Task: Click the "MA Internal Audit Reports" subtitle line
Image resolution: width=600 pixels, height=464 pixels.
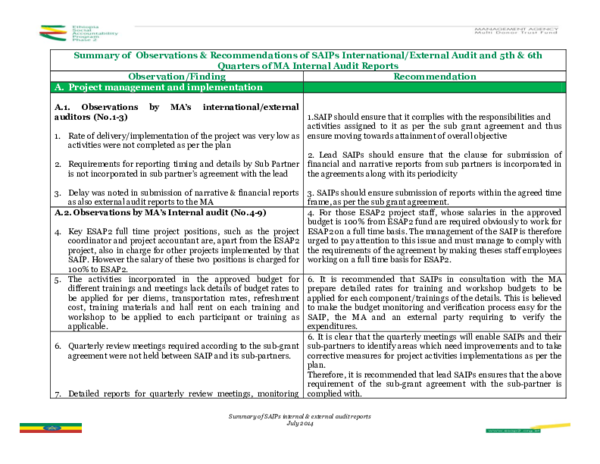Action: click(x=307, y=67)
